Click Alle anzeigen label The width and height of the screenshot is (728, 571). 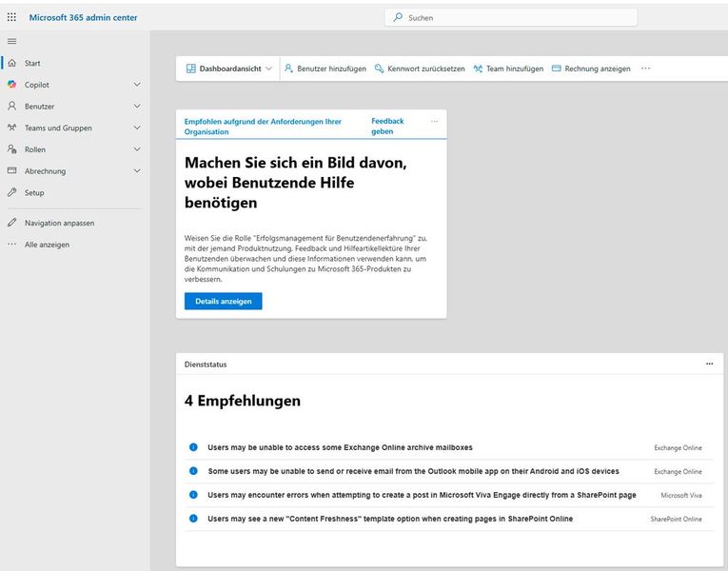(47, 245)
